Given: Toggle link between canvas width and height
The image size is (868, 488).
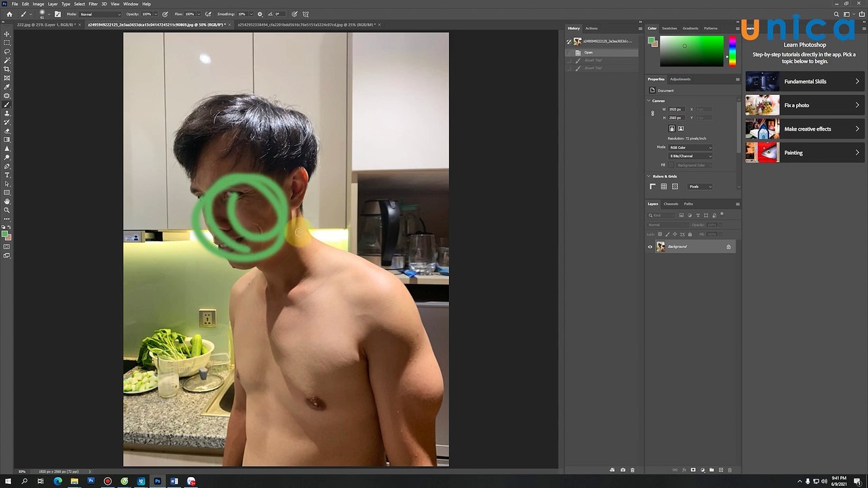Looking at the screenshot, I should 652,113.
